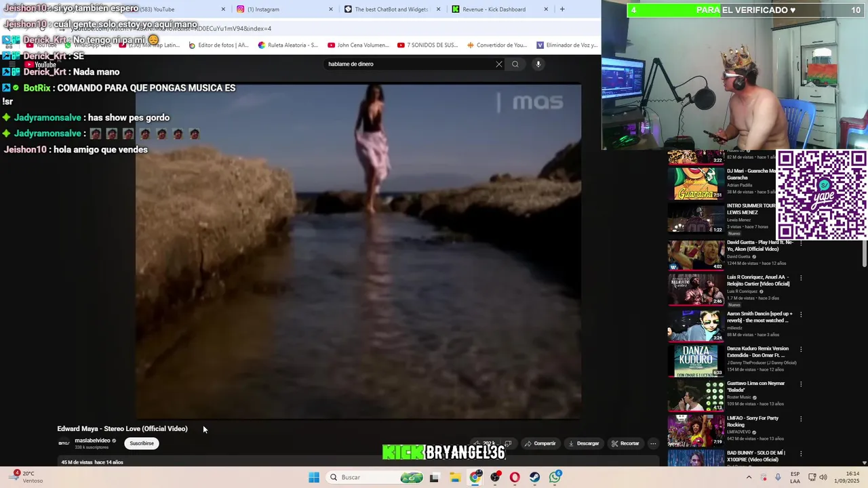This screenshot has height=488, width=868.
Task: Open network settings in the system tray
Action: 812,477
